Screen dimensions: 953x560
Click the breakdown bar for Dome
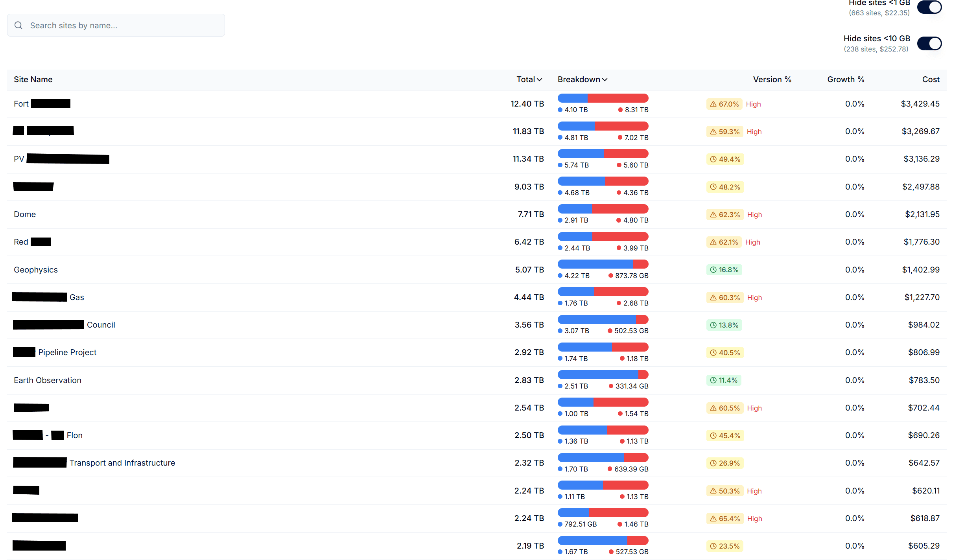(x=603, y=209)
